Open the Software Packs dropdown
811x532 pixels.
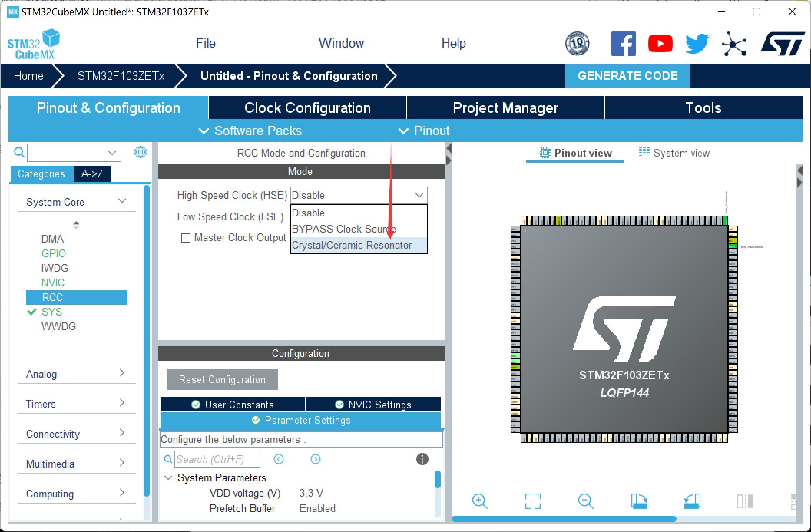[x=250, y=131]
